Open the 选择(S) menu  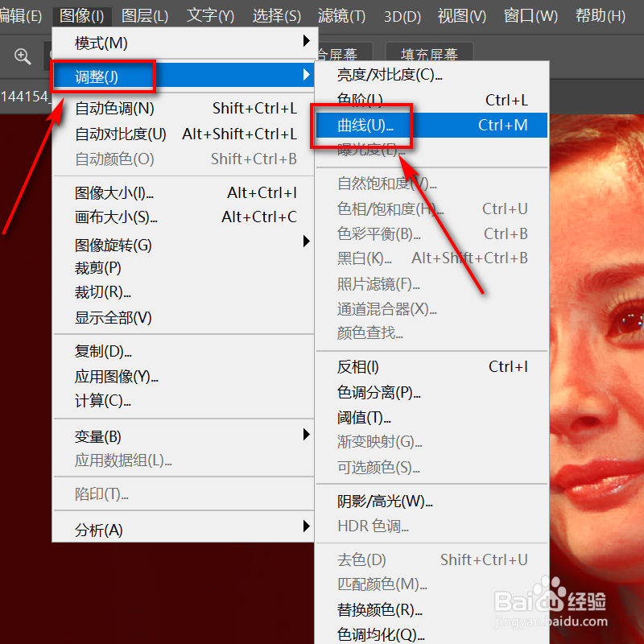(276, 16)
